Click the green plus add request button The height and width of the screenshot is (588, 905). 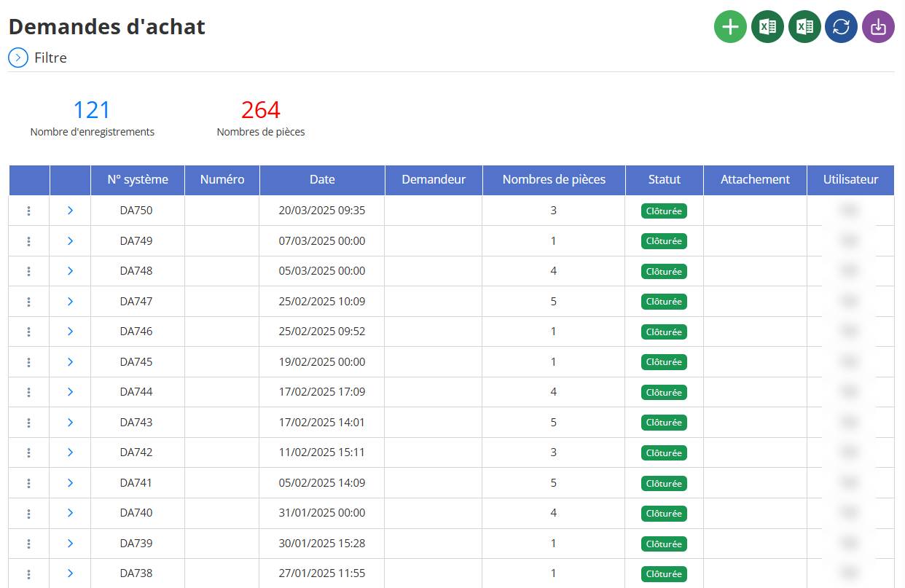pyautogui.click(x=730, y=27)
